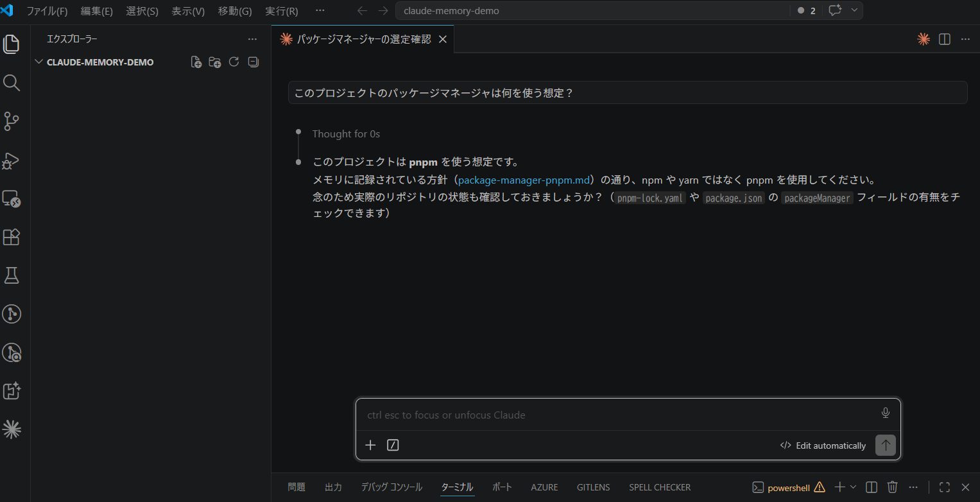Expand the Thought for 0s section

click(x=346, y=134)
